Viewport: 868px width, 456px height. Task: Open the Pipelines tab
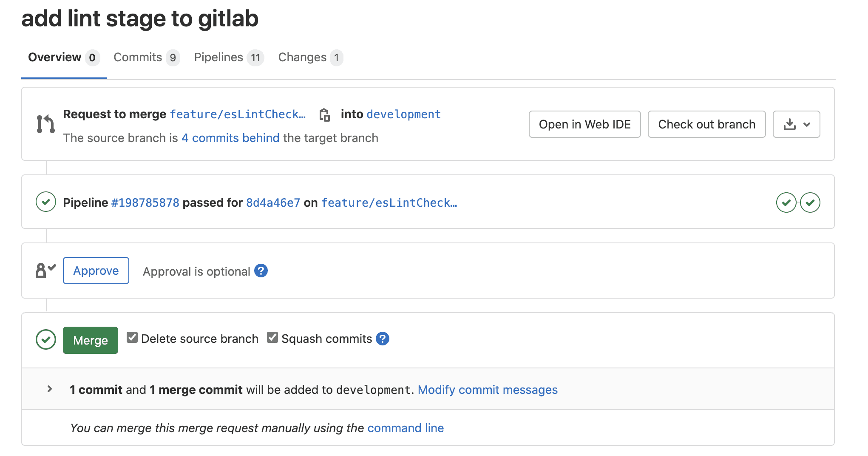pyautogui.click(x=228, y=57)
